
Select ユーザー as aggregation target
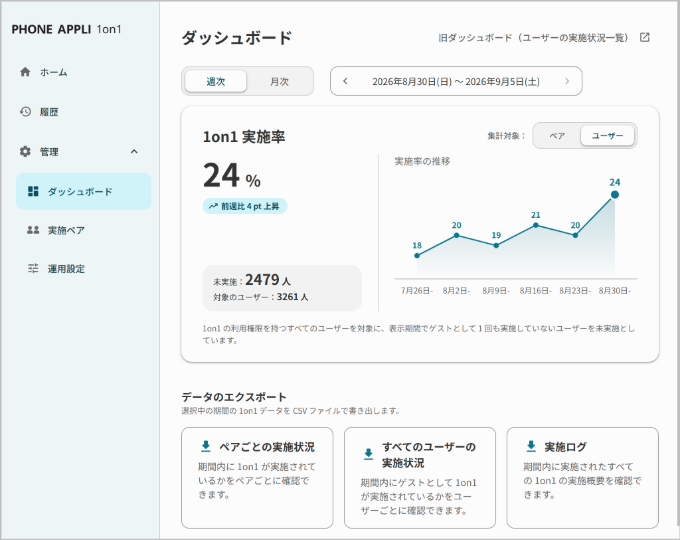point(607,136)
